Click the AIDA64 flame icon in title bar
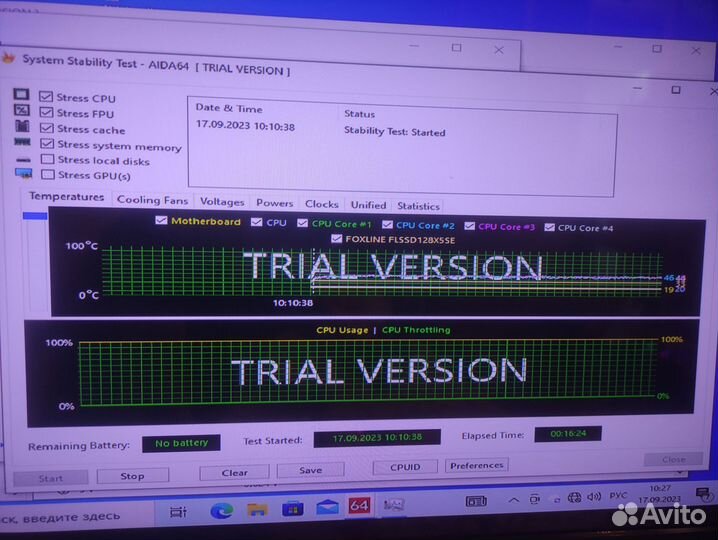The image size is (718, 540). 9,58
